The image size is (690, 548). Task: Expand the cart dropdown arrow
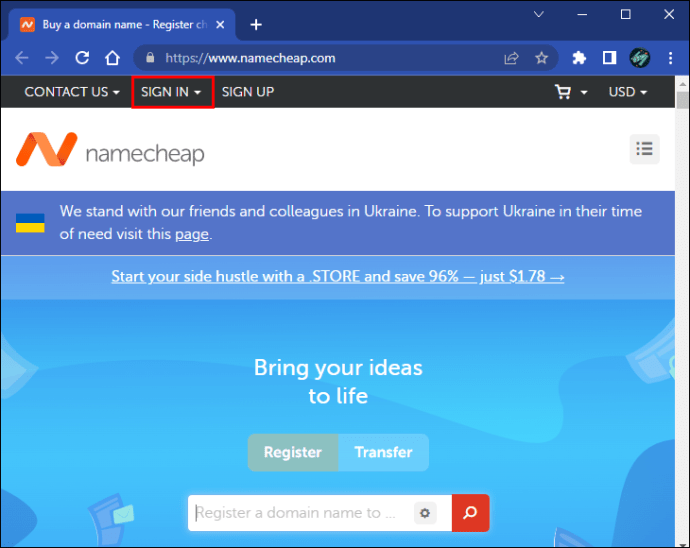(x=584, y=92)
